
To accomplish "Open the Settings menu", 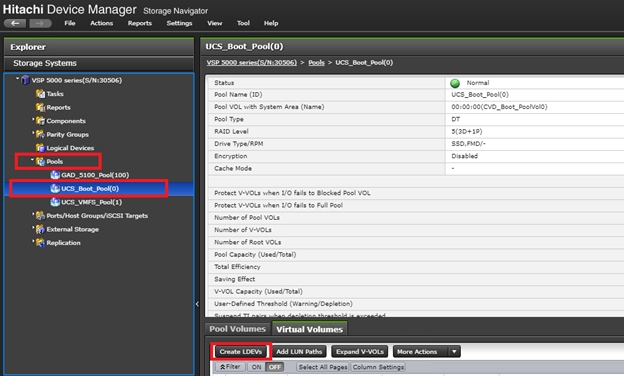I will pyautogui.click(x=179, y=23).
